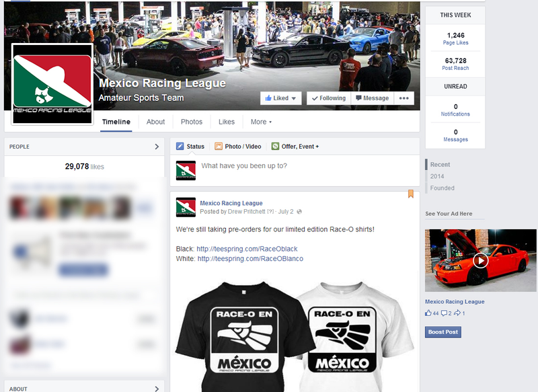Open the teespring RaceOblack link

(247, 249)
